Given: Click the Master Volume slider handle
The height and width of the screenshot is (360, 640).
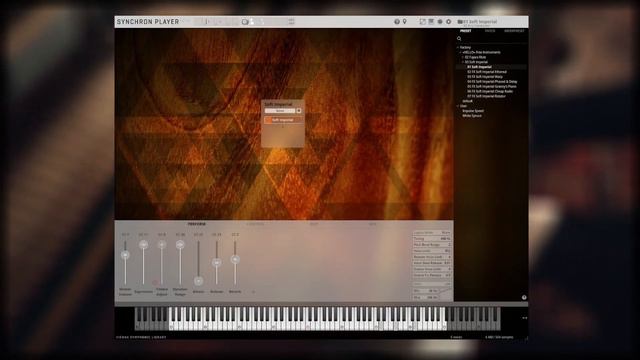Looking at the screenshot, I should tap(125, 255).
